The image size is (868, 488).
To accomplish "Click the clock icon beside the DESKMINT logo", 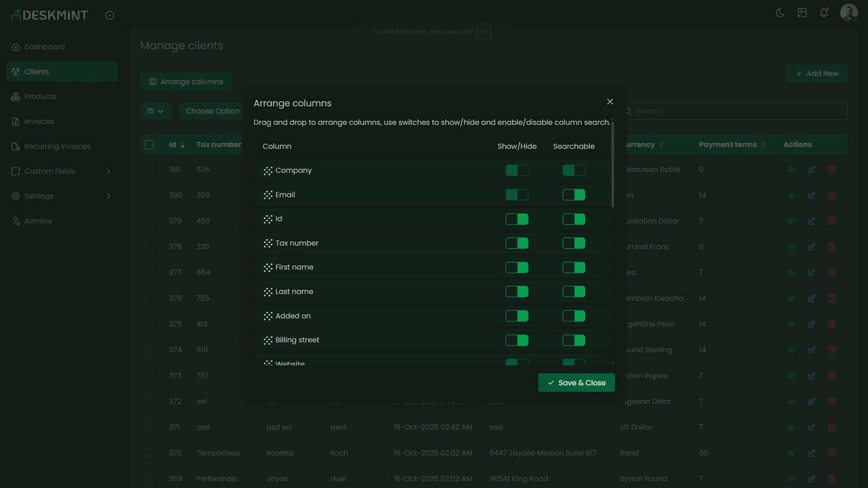I will pos(109,15).
